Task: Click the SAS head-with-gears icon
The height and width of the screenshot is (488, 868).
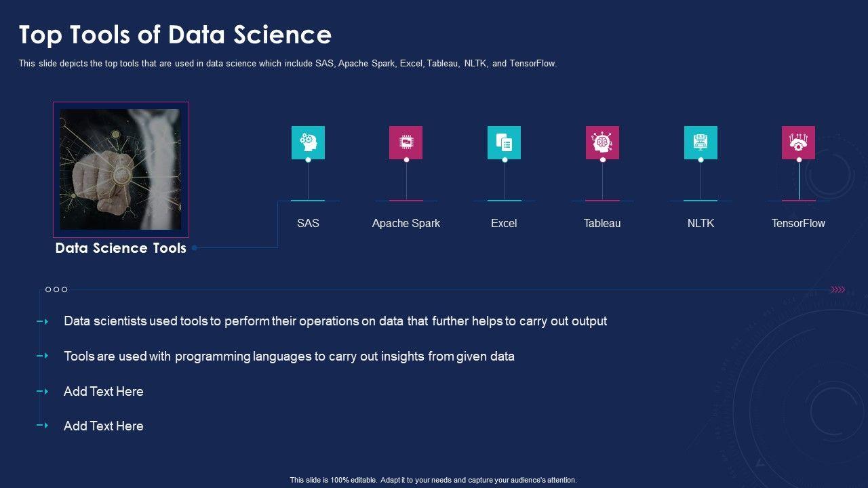Action: pos(308,142)
